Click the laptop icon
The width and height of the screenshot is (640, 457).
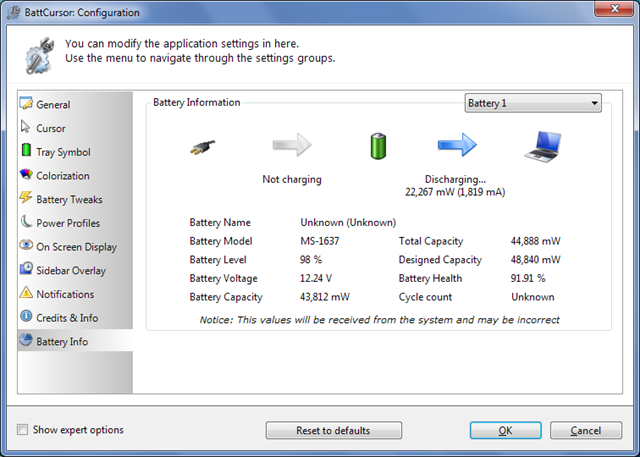point(543,147)
